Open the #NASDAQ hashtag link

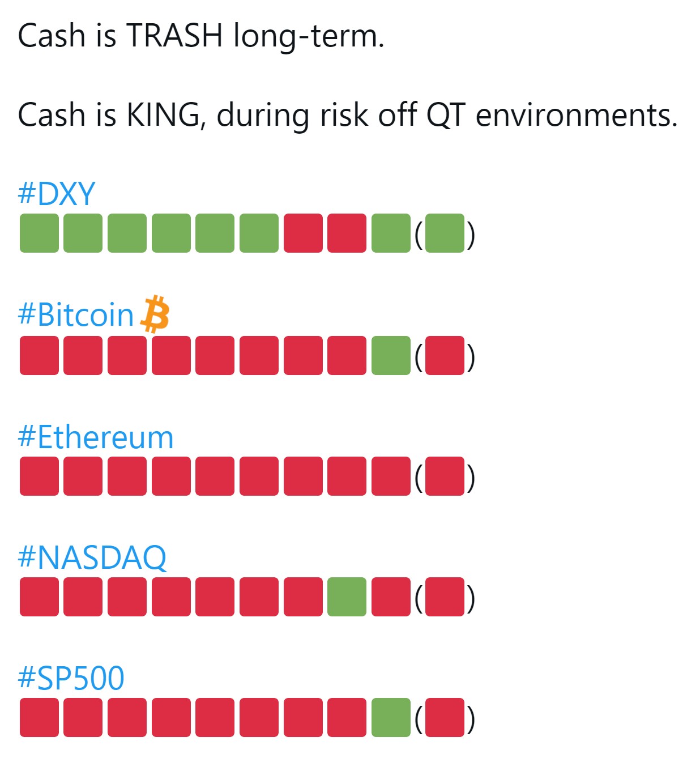[x=92, y=557]
